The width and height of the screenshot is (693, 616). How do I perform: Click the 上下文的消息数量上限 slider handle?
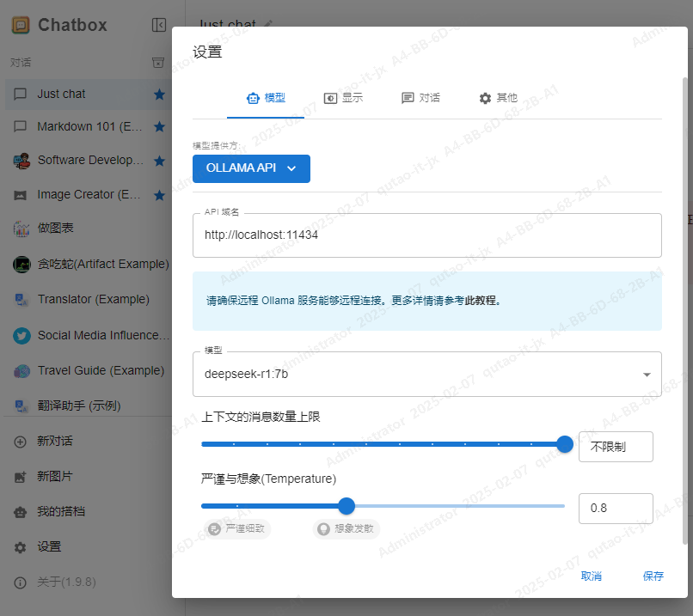pyautogui.click(x=565, y=444)
